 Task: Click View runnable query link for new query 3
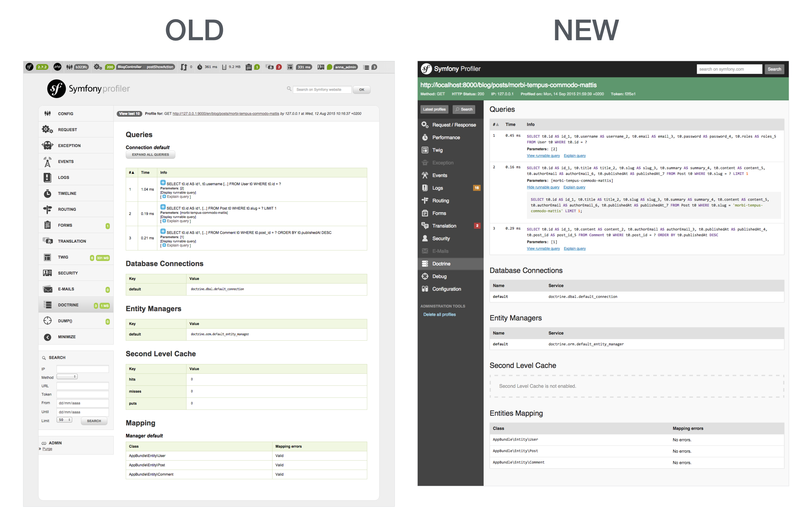(x=543, y=248)
